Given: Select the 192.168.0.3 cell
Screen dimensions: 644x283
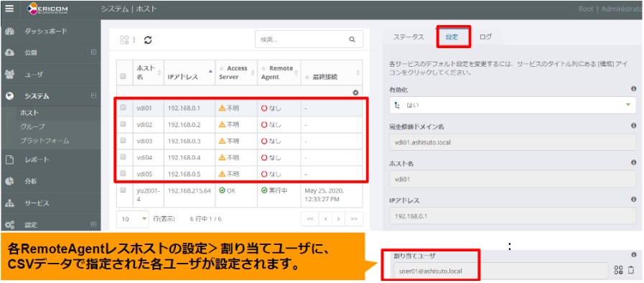Looking at the screenshot, I should [x=190, y=141].
